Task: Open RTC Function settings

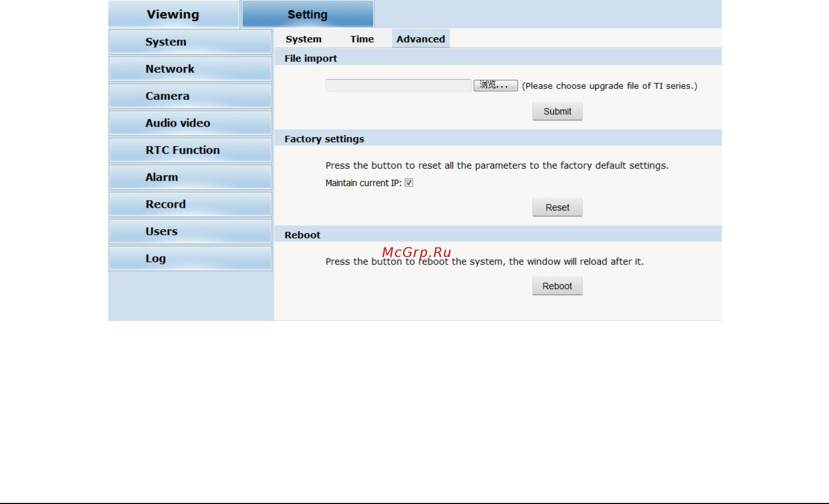Action: 190,150
